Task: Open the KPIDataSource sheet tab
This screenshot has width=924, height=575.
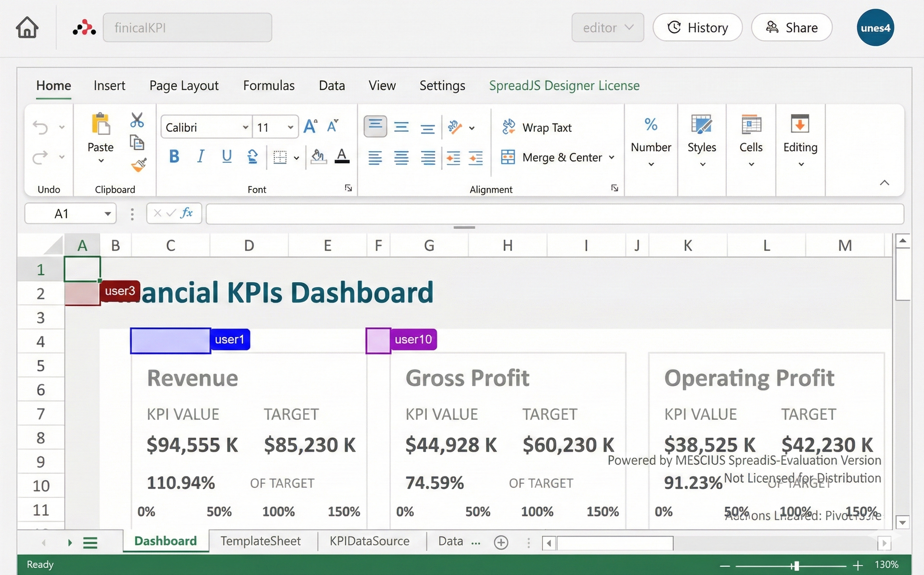Action: point(369,541)
